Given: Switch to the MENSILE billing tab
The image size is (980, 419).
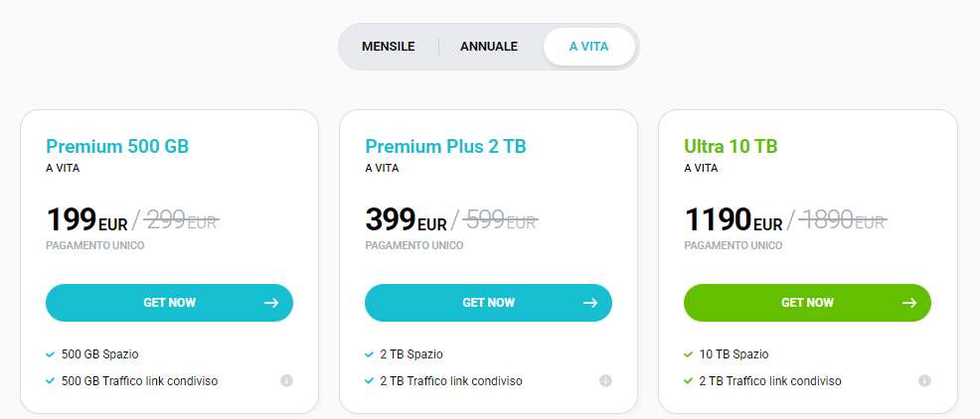Looking at the screenshot, I should [x=388, y=47].
